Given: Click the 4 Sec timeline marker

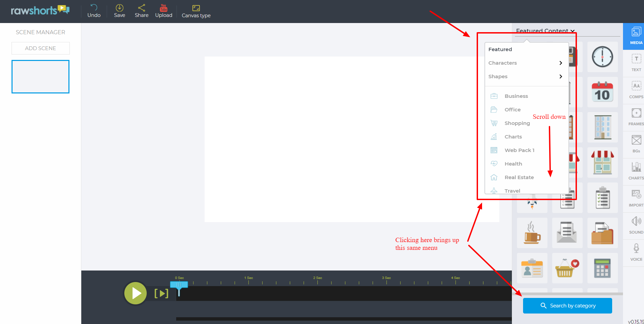Looking at the screenshot, I should [x=455, y=278].
